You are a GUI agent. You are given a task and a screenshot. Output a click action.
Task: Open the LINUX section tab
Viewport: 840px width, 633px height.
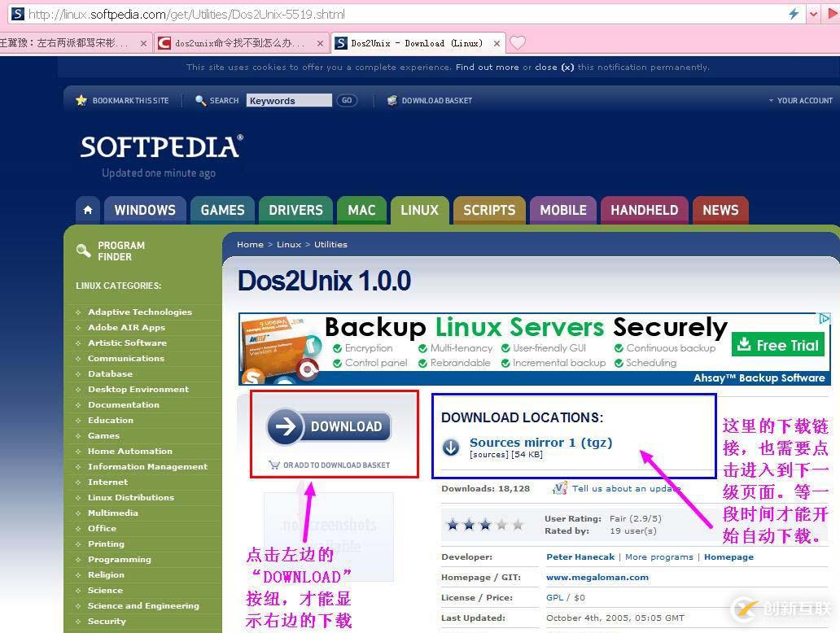coord(419,210)
